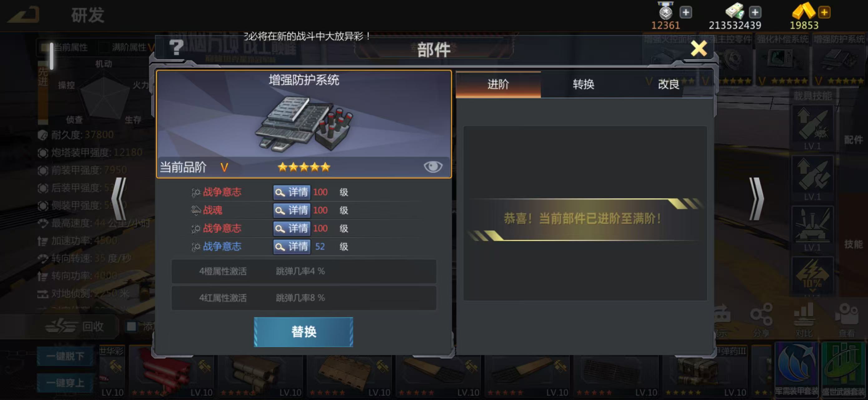Toggle the eye icon on the 当前品阶 row

click(x=433, y=167)
